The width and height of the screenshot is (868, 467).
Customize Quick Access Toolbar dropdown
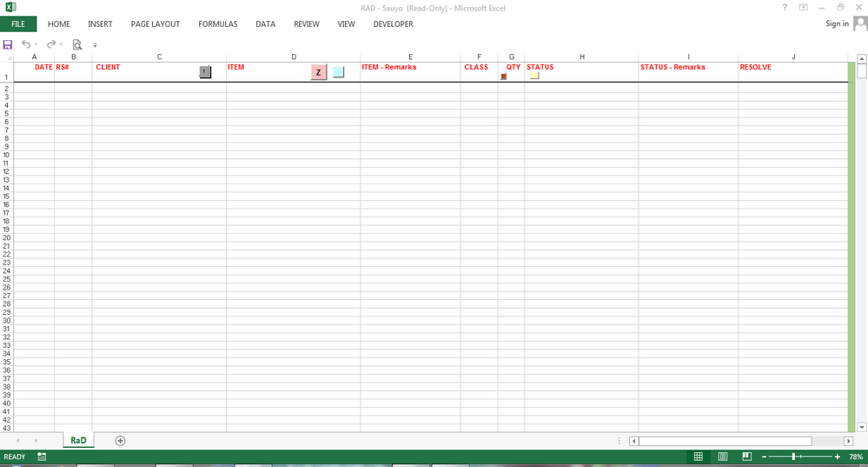coord(95,45)
